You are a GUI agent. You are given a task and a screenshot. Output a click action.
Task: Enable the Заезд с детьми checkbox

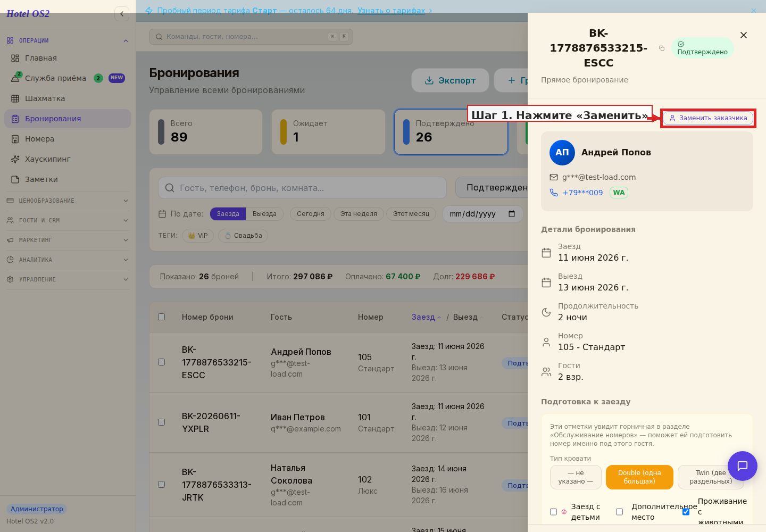pyautogui.click(x=553, y=512)
